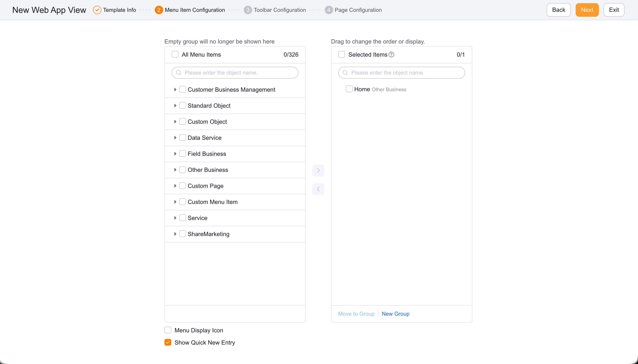Screen dimensions: 638x364
Task: Expand the Data Service group
Action: tap(175, 137)
